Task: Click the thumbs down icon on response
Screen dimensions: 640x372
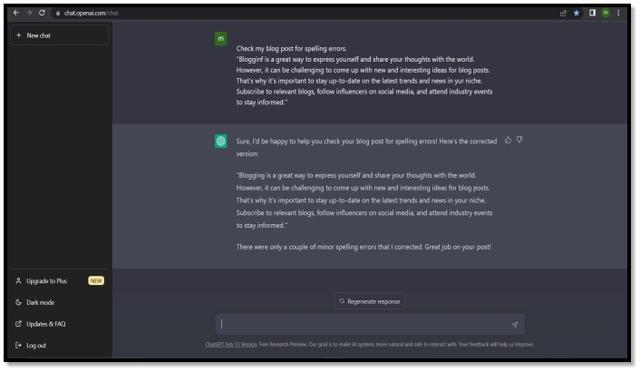Action: pos(519,140)
